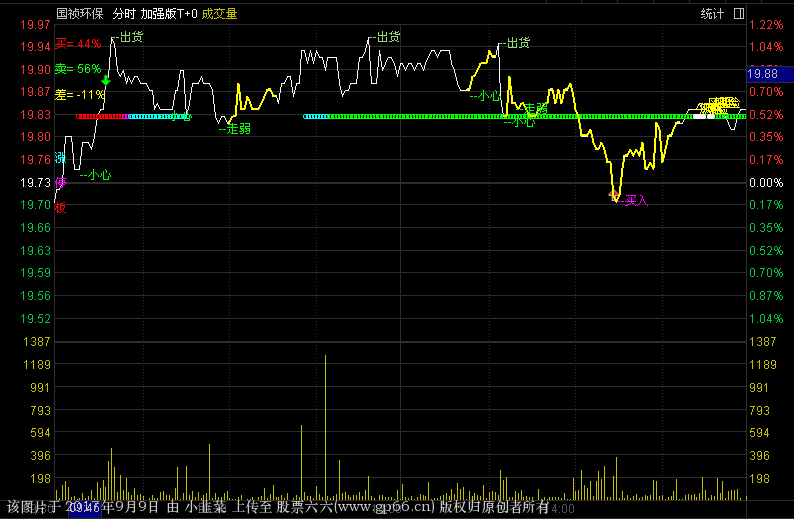Image resolution: width=794 pixels, height=519 pixels.
Task: Click the middle 出货 marker on the chart
Action: tap(388, 37)
